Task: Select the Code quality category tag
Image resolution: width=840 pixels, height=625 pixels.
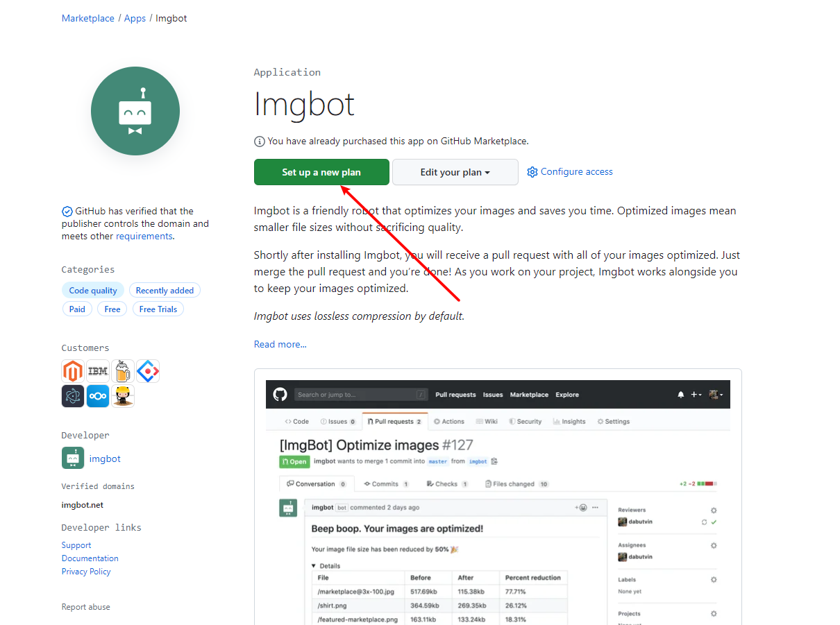Action: click(x=93, y=291)
